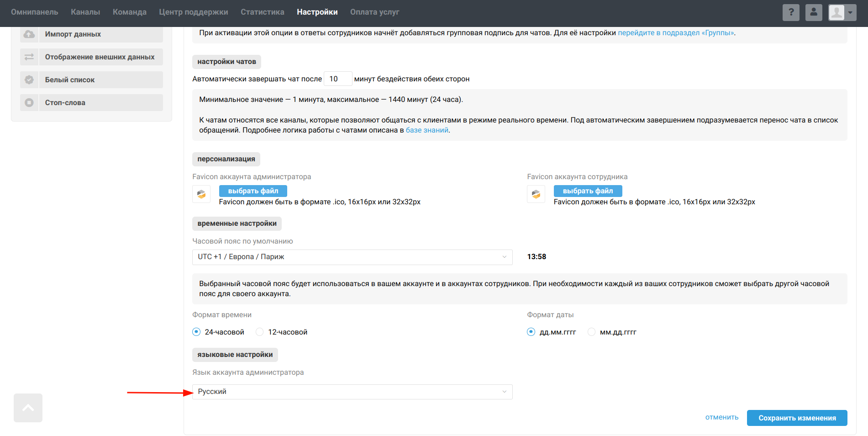Open Статистика menu item
Image resolution: width=868 pixels, height=436 pixels.
pyautogui.click(x=263, y=12)
